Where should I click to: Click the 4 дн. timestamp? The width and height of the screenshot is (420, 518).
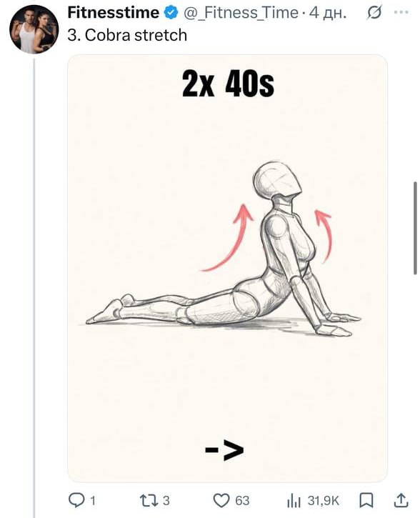click(328, 13)
